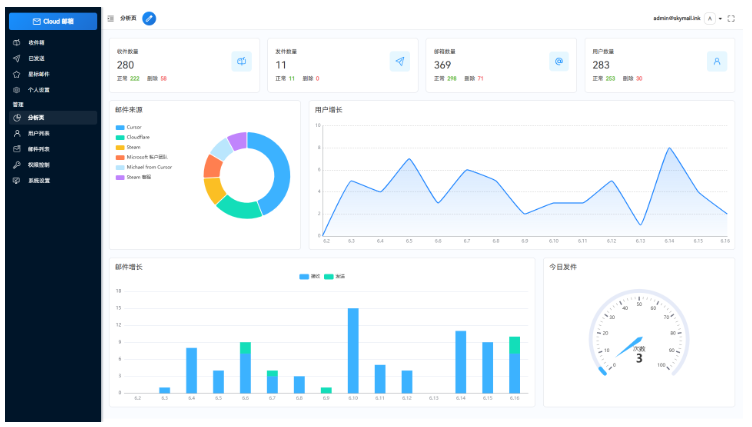This screenshot has height=427, width=752.
Task: Open 邮件列表 in the sidebar
Action: (x=53, y=149)
